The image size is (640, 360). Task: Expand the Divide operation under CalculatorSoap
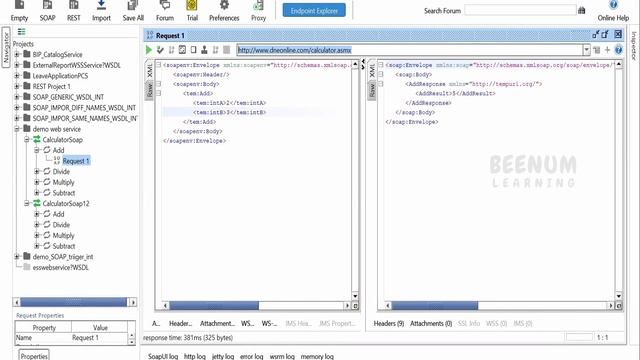37,171
